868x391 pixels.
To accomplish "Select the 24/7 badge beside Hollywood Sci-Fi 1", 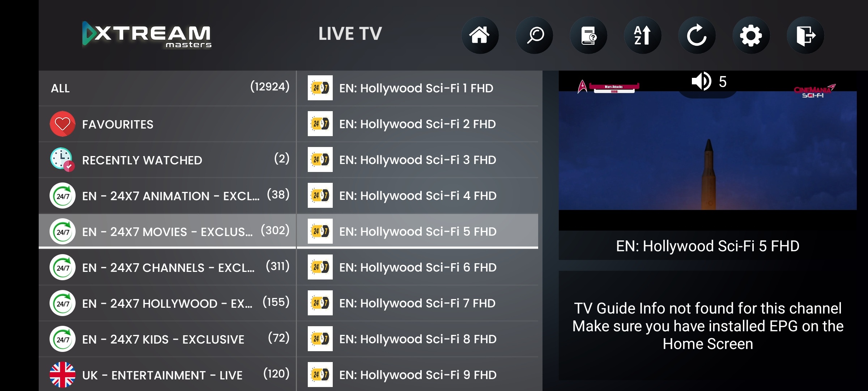I will [320, 87].
